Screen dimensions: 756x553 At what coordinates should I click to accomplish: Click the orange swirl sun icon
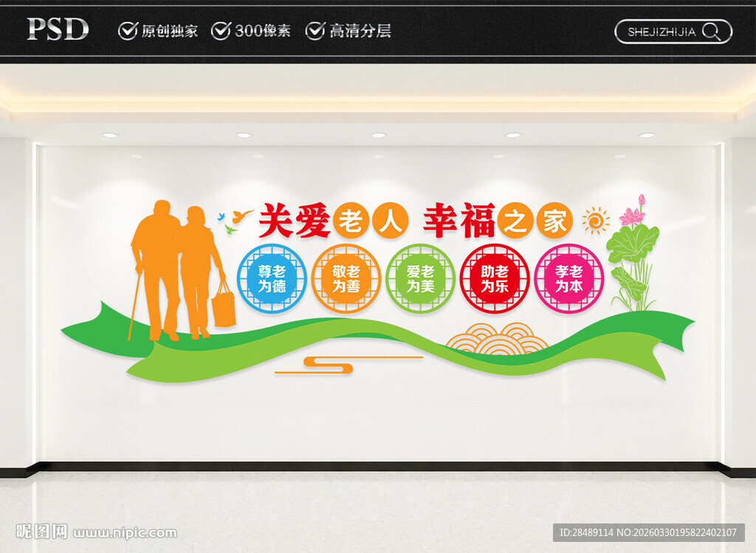click(x=596, y=221)
